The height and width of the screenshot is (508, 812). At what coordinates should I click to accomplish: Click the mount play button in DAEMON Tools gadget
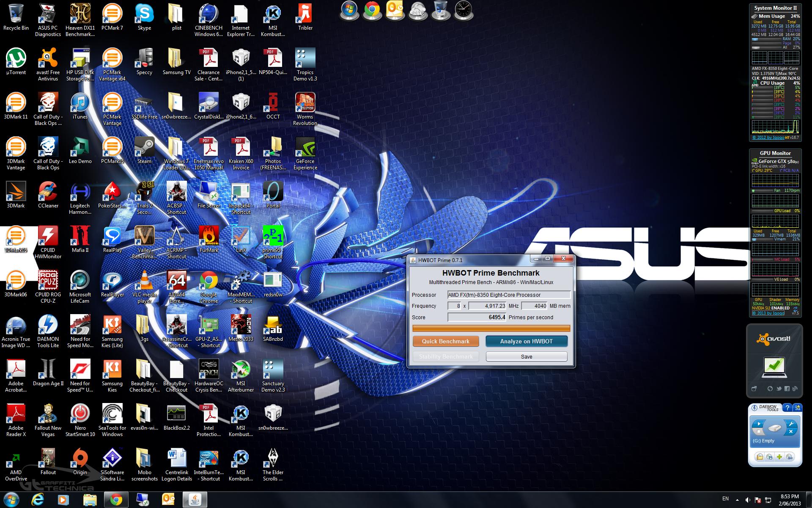pyautogui.click(x=759, y=424)
